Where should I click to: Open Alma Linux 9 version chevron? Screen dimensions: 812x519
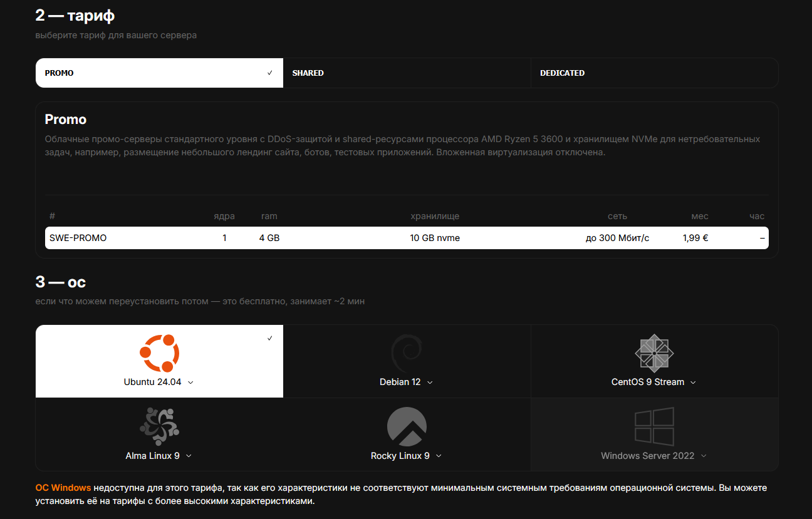[x=189, y=456]
